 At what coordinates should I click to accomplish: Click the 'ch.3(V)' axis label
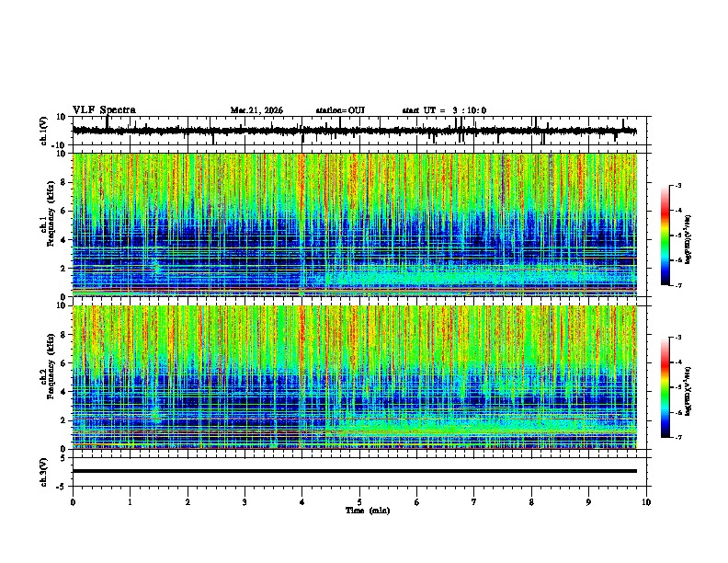[x=44, y=473]
